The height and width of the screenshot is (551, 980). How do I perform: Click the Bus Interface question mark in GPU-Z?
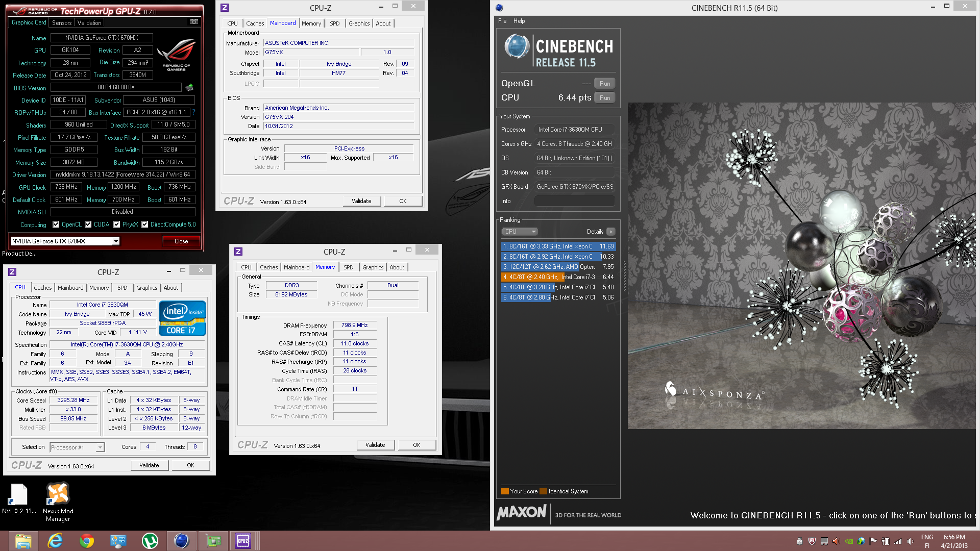[x=193, y=112]
